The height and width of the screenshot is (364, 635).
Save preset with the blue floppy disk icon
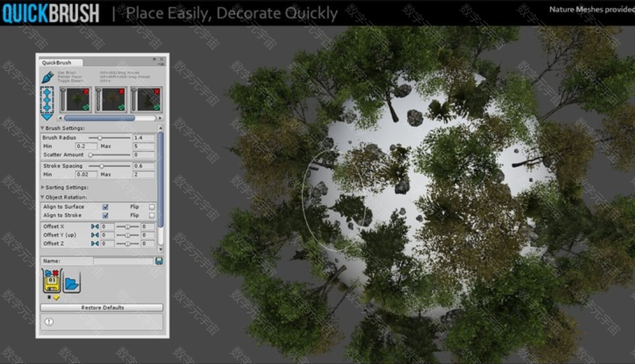[x=159, y=261]
